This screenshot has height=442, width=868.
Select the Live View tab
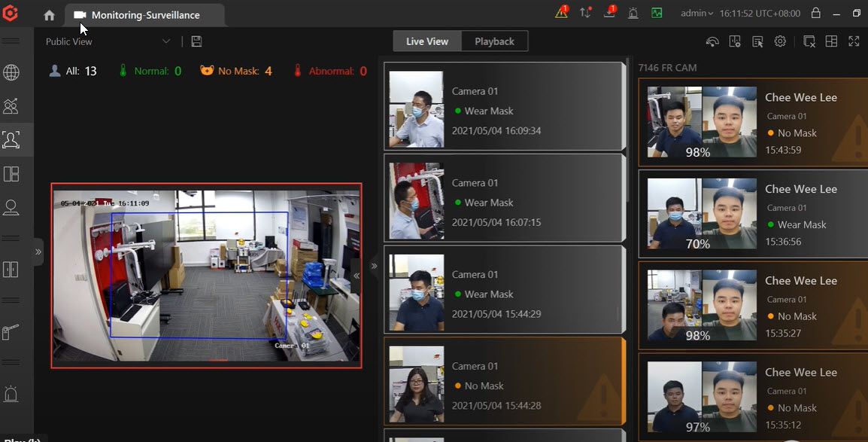[426, 41]
